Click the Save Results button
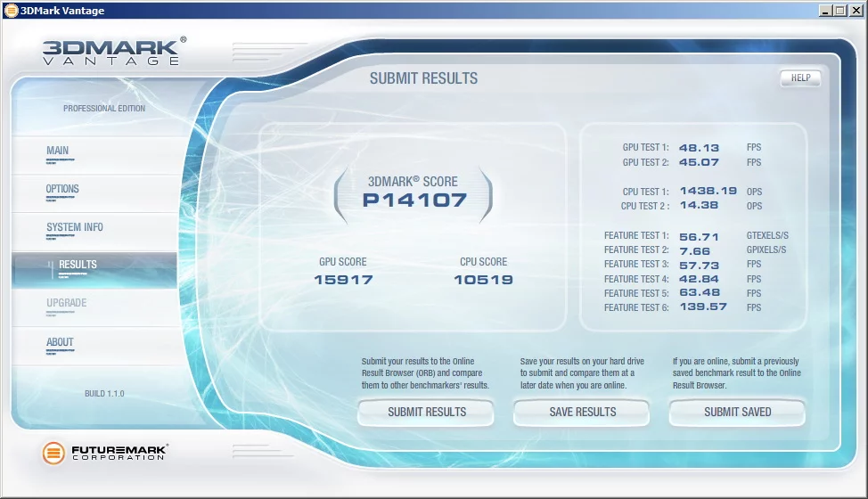Viewport: 868px width, 499px height. click(582, 413)
